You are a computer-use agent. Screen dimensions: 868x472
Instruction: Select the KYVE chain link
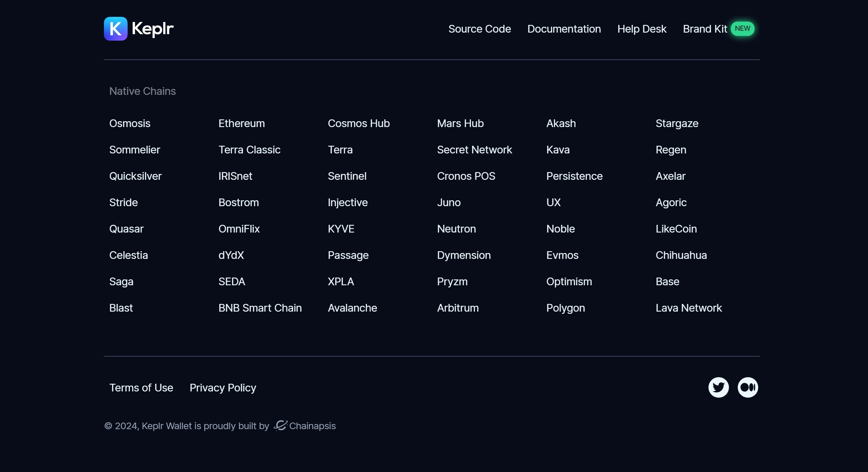[x=341, y=229]
